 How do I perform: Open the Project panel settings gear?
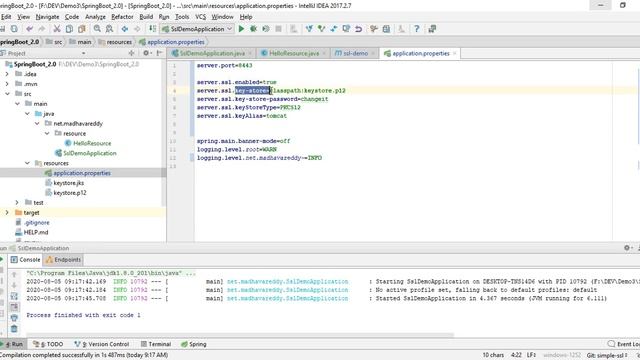[x=146, y=53]
